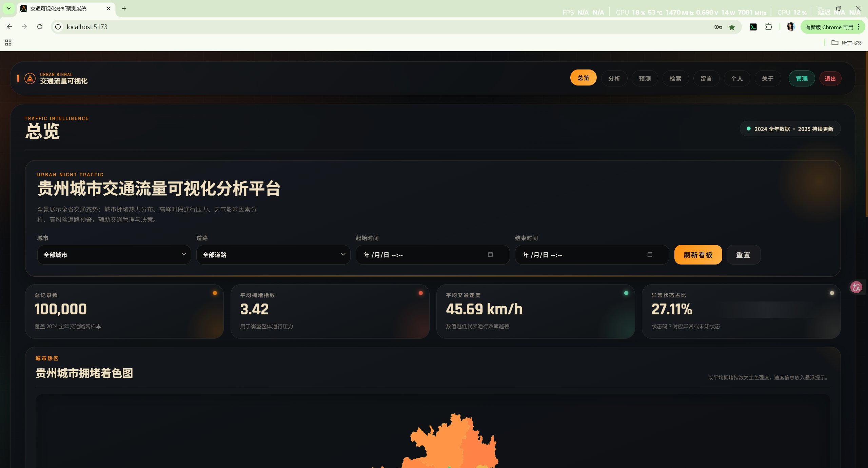Click the 退出 logout button
The width and height of the screenshot is (868, 468).
click(x=830, y=79)
